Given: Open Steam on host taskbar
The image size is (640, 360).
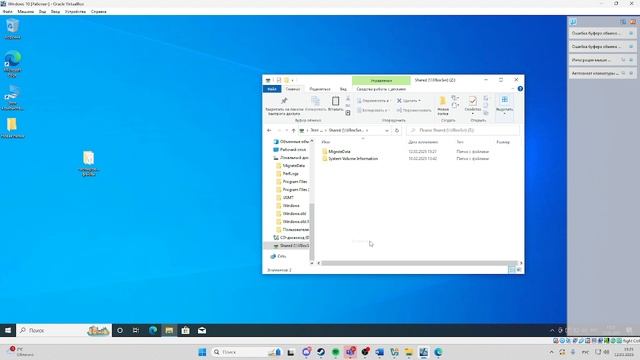Looking at the screenshot, I should (321, 352).
